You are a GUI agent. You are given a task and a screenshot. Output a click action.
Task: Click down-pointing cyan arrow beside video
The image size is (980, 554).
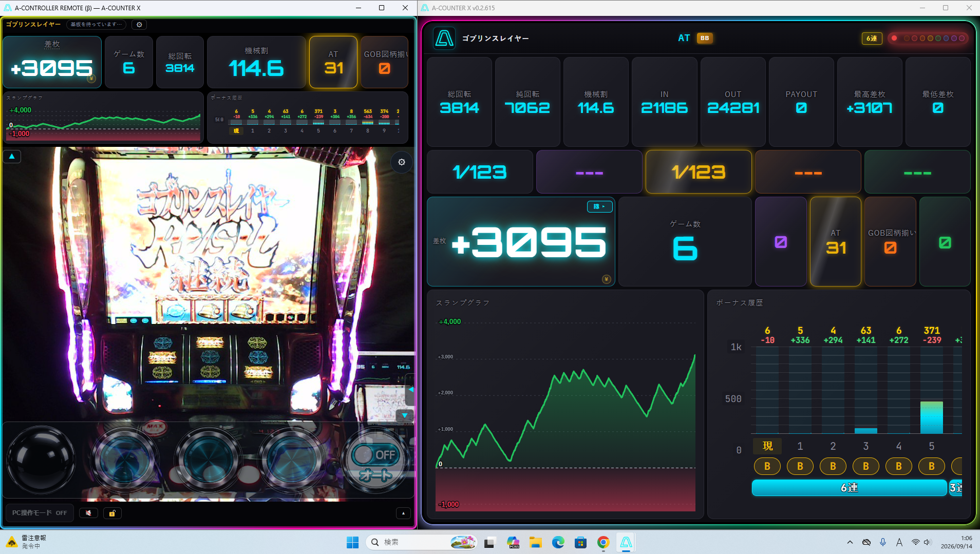[405, 415]
